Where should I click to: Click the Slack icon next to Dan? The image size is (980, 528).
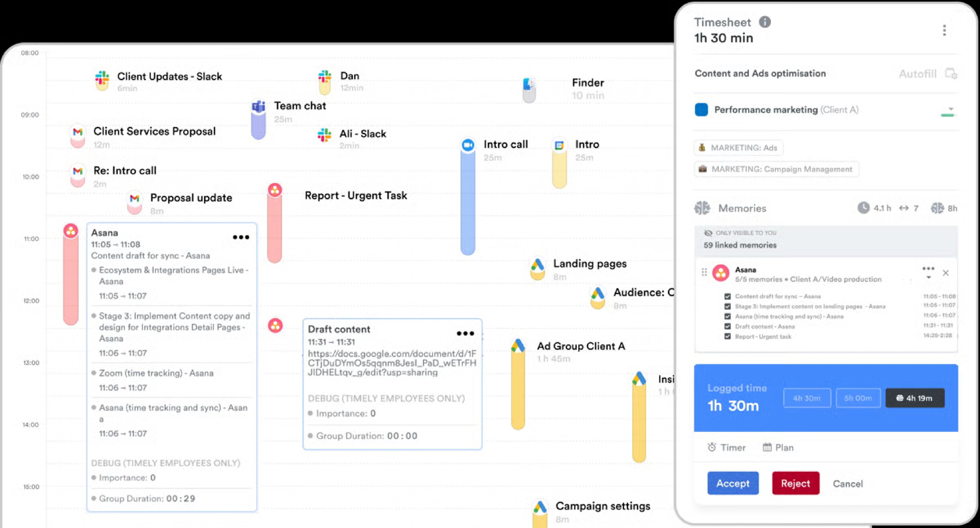click(324, 77)
